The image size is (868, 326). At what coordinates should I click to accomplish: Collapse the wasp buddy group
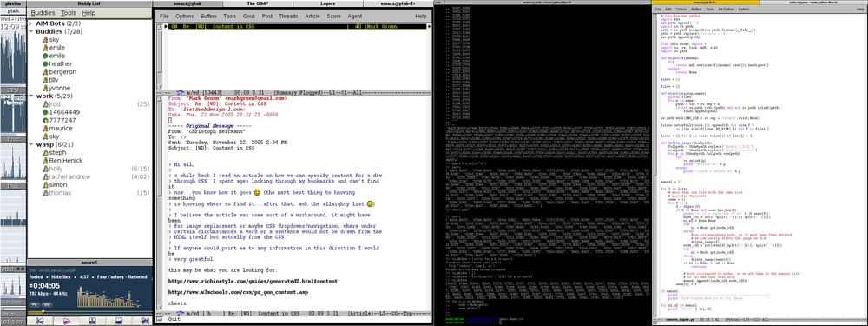(31, 144)
